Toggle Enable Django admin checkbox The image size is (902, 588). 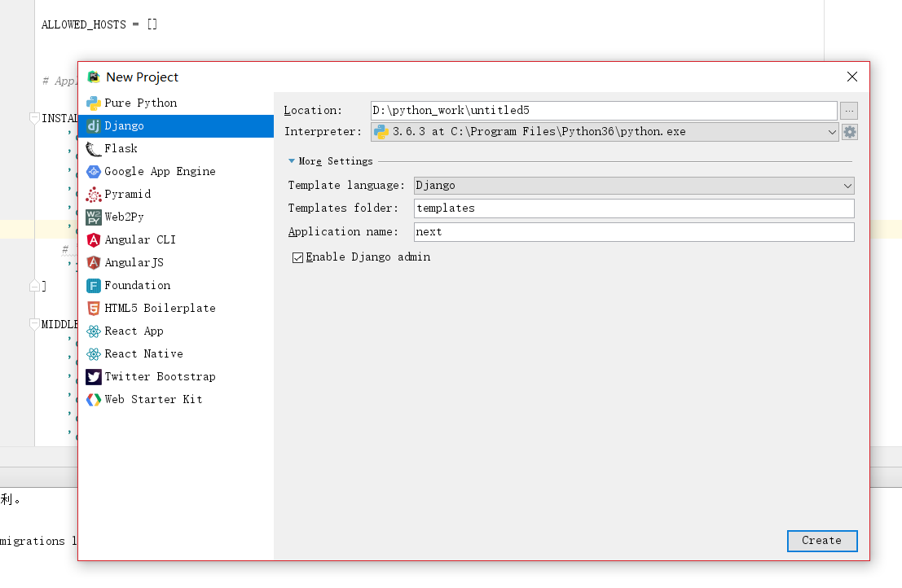(x=297, y=257)
